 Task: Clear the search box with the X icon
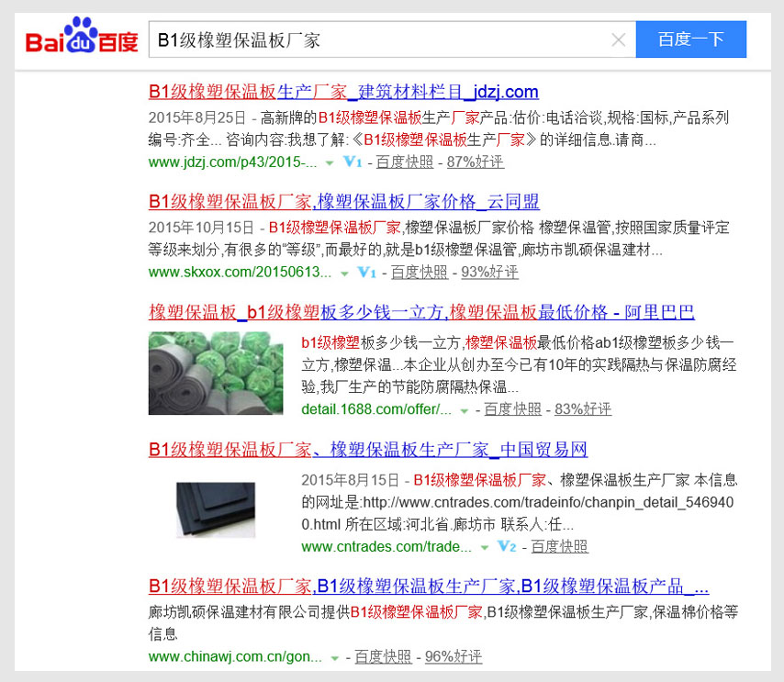(x=619, y=39)
